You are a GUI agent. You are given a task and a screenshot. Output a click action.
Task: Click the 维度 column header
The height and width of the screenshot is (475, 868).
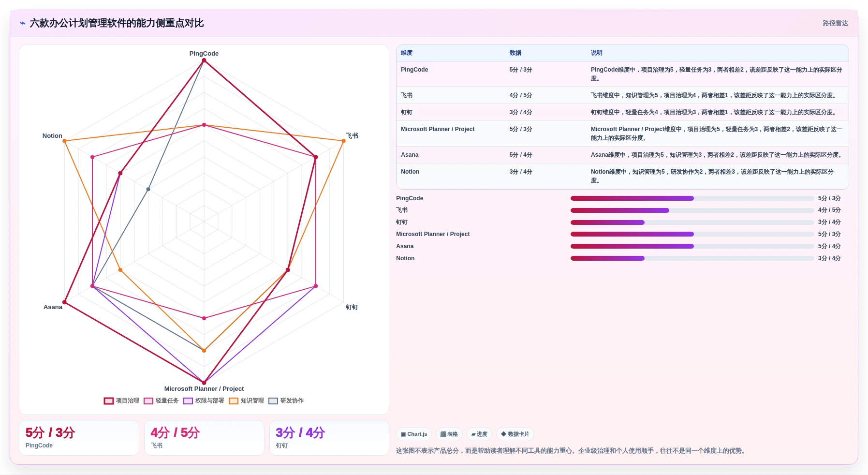point(407,53)
